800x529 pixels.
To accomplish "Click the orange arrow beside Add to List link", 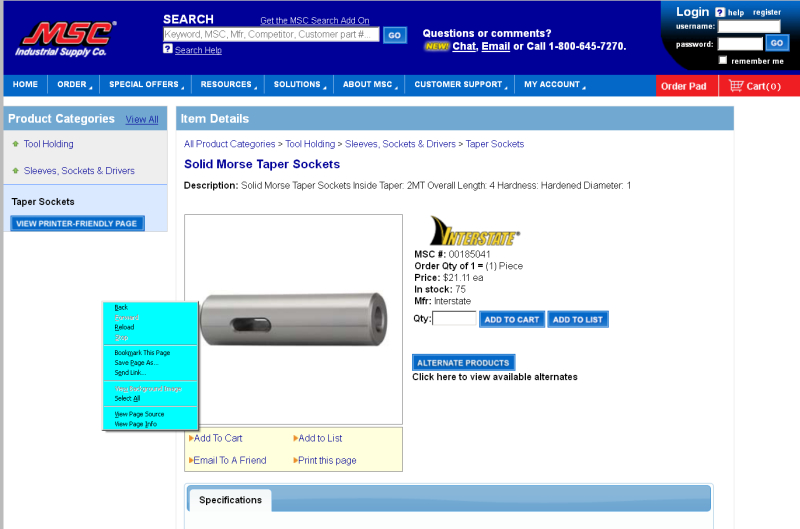I will (295, 438).
